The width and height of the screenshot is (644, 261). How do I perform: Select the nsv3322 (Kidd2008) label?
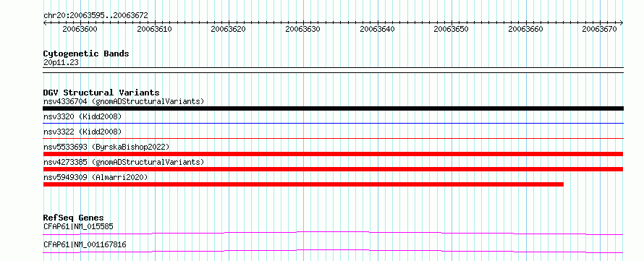(82, 132)
